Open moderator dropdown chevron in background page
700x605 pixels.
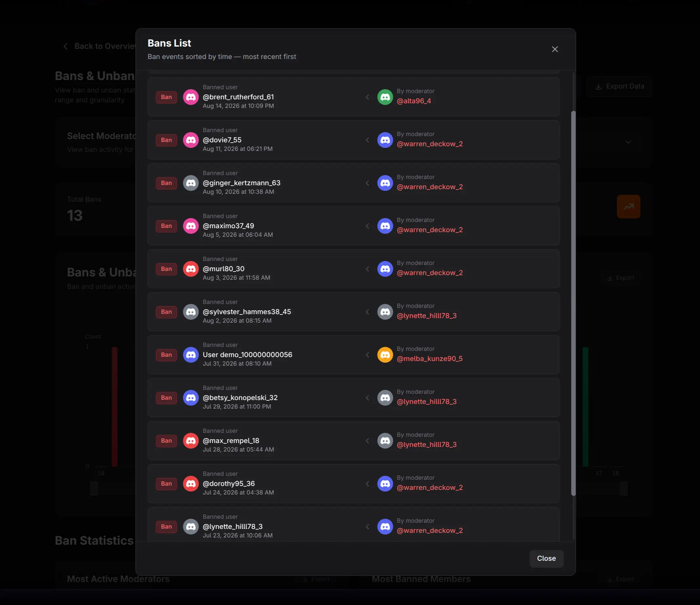pos(628,142)
